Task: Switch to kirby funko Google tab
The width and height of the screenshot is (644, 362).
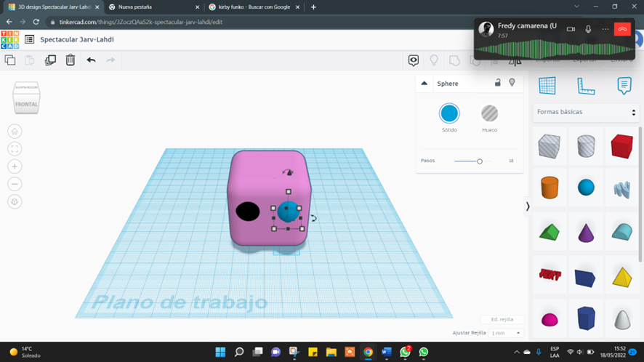Action: pos(254,7)
